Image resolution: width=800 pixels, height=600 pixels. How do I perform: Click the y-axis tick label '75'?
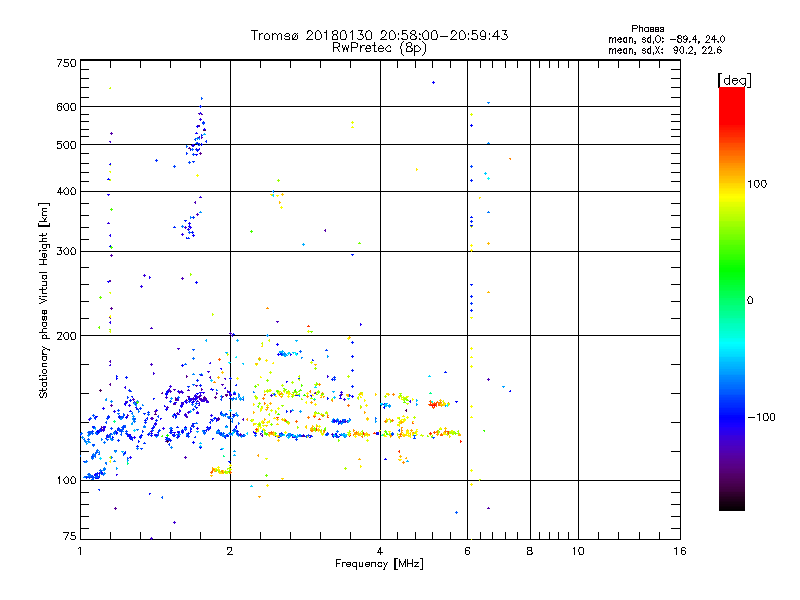(x=70, y=536)
